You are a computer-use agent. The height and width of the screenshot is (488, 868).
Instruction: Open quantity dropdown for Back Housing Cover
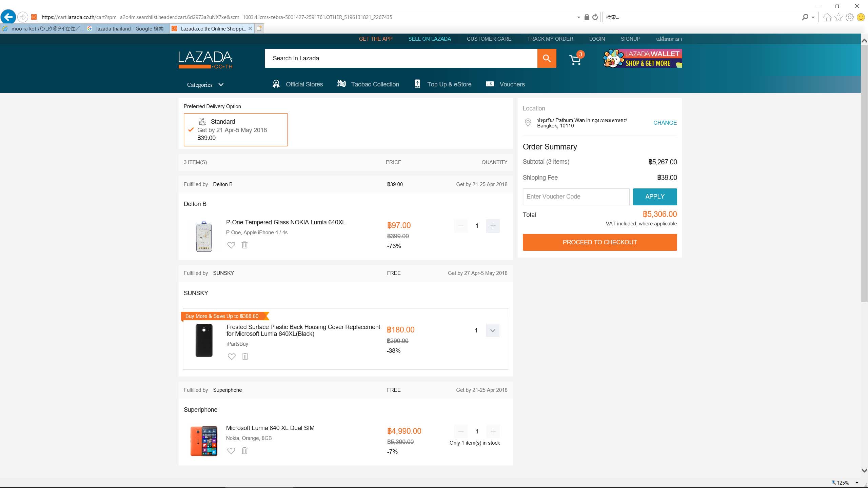pos(493,330)
